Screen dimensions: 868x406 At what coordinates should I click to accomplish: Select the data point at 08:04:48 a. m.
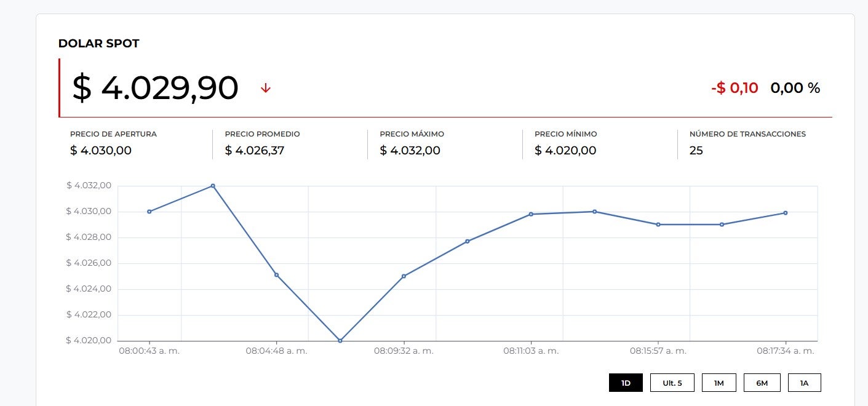tap(276, 275)
